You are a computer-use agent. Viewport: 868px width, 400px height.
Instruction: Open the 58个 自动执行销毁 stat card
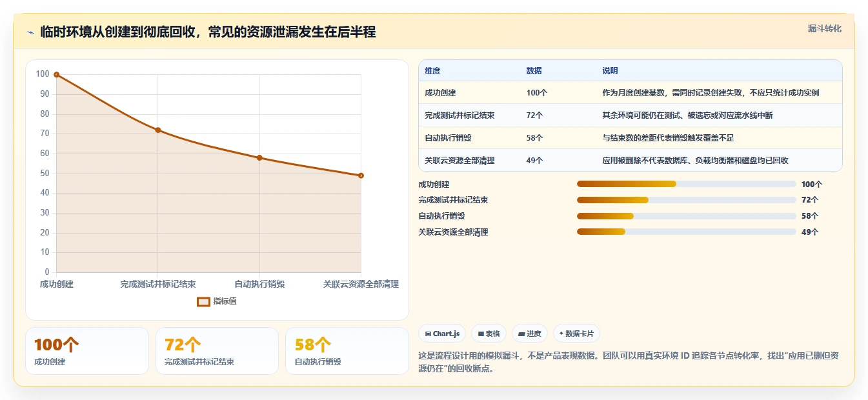point(347,351)
